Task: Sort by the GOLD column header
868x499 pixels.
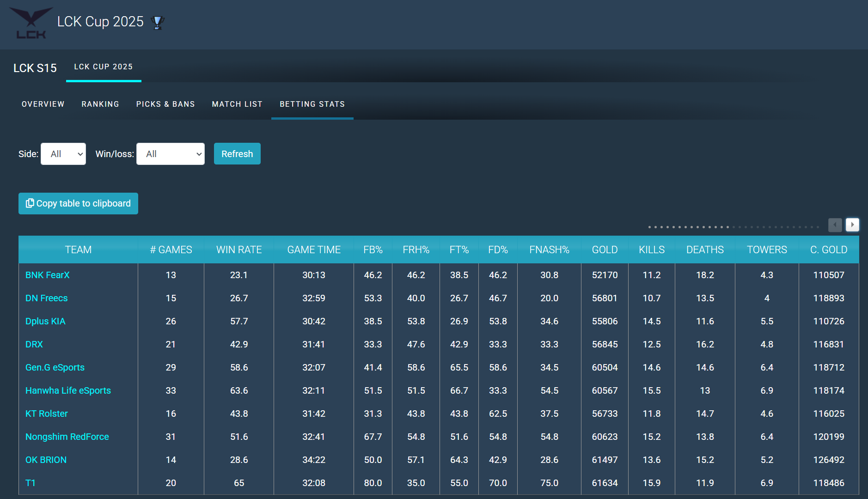Action: pyautogui.click(x=605, y=249)
